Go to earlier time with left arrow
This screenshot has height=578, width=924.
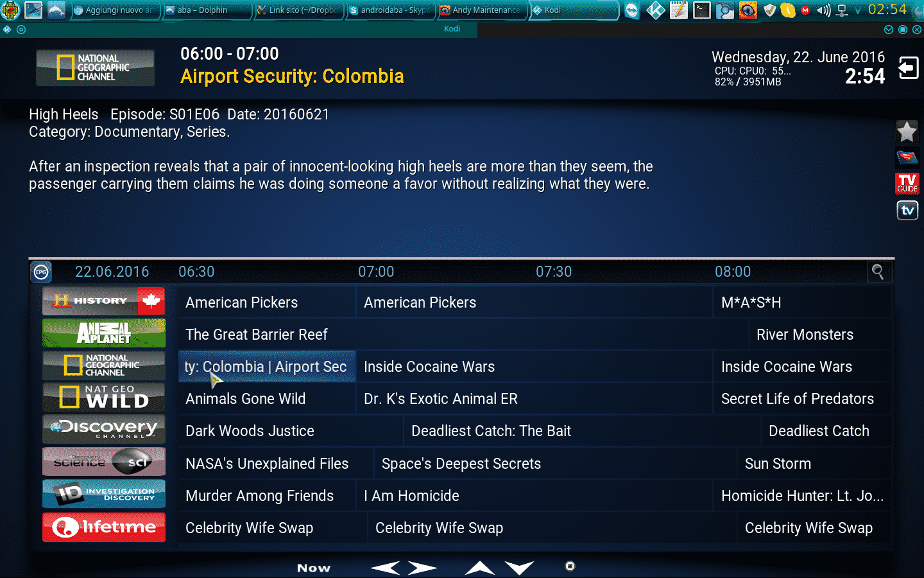tap(385, 568)
